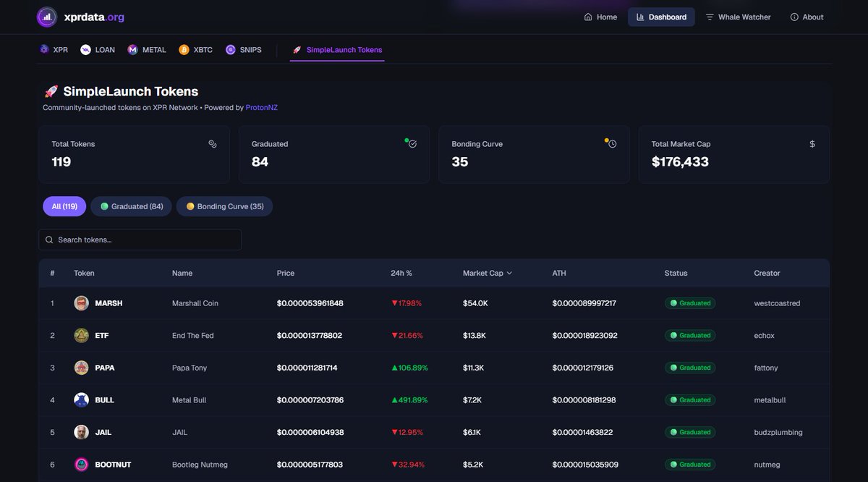Click the check icon in Graduated card
This screenshot has width=868, height=482.
pyautogui.click(x=412, y=144)
